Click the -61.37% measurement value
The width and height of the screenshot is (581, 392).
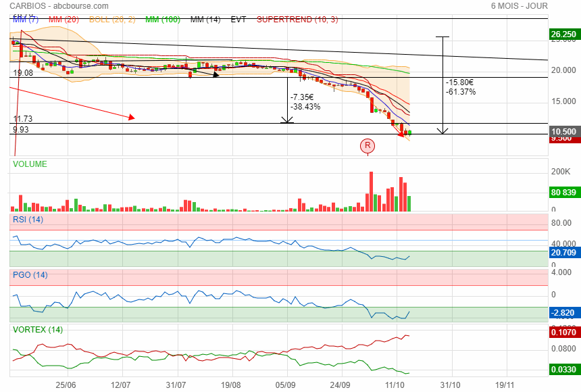[461, 92]
